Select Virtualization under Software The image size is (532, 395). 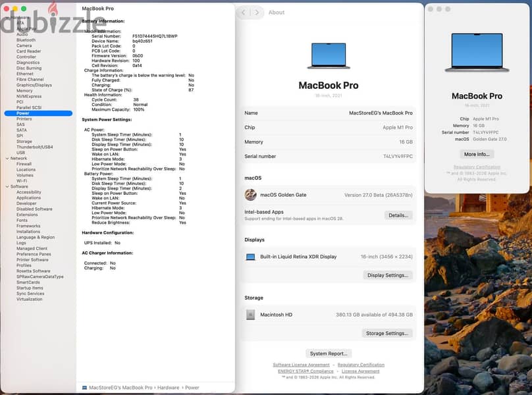[x=29, y=300]
